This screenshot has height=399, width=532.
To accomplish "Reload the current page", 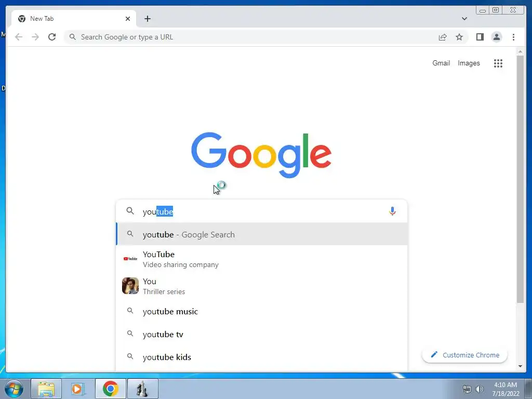I will [x=52, y=37].
